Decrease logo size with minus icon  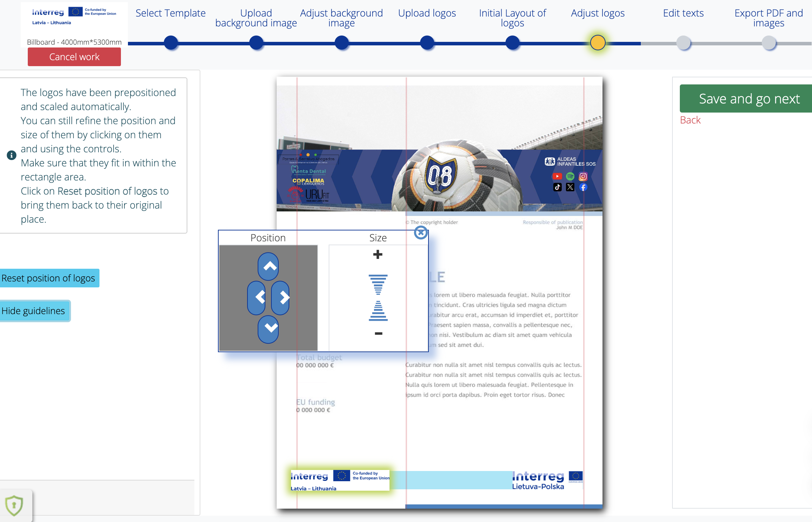pos(378,333)
